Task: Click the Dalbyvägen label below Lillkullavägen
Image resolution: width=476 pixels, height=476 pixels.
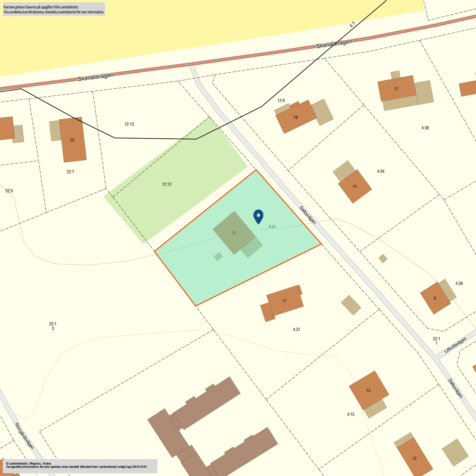Action: [x=456, y=388]
